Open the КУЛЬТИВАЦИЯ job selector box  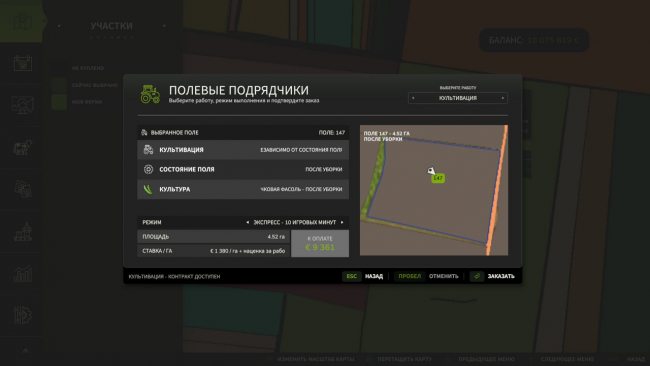click(458, 98)
